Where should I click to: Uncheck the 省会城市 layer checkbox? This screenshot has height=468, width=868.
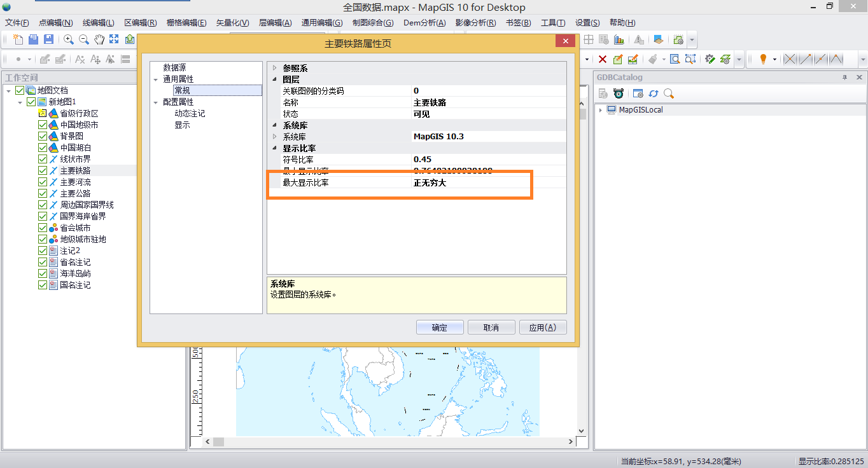(41, 227)
